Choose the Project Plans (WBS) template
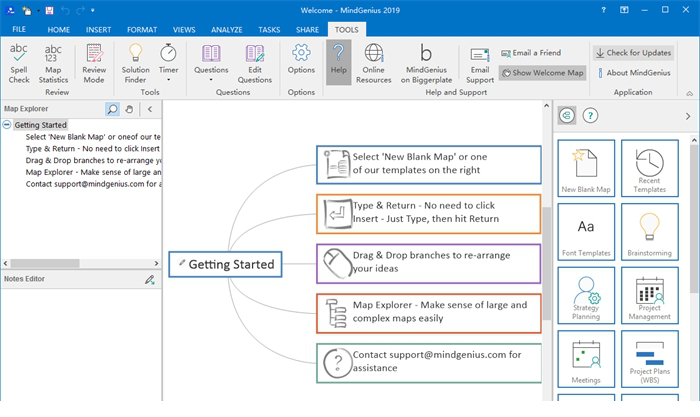Screen dimensions: 700x417 click(649, 359)
